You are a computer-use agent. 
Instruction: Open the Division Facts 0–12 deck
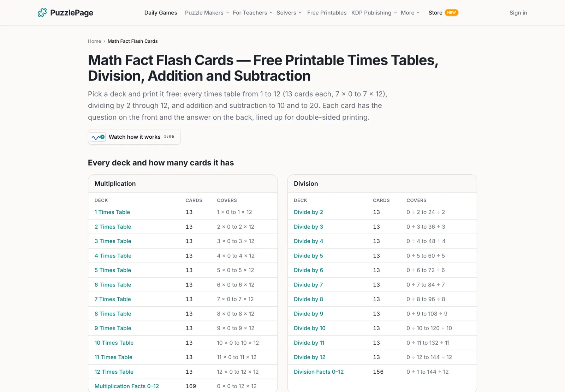[x=319, y=372]
